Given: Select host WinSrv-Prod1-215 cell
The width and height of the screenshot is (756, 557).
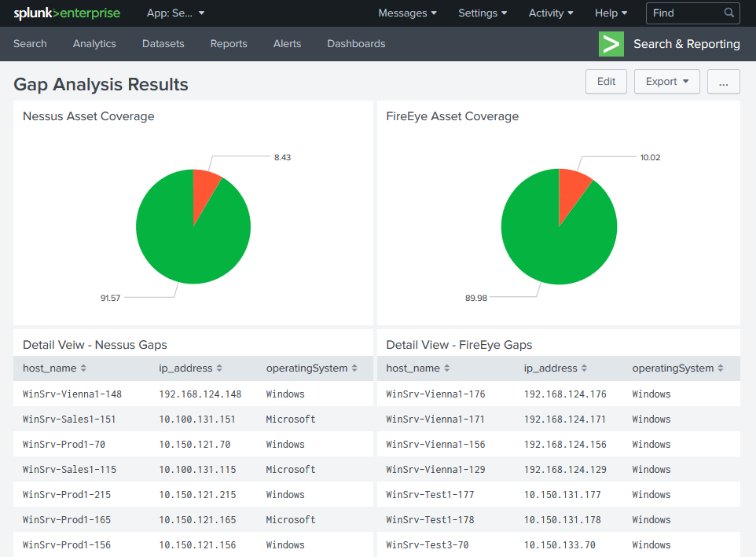Looking at the screenshot, I should 67,494.
